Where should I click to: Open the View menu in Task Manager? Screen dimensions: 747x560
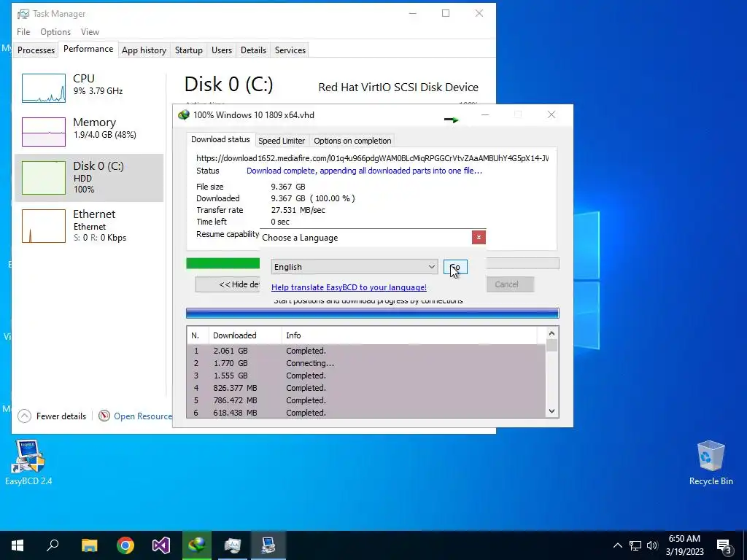tap(90, 32)
